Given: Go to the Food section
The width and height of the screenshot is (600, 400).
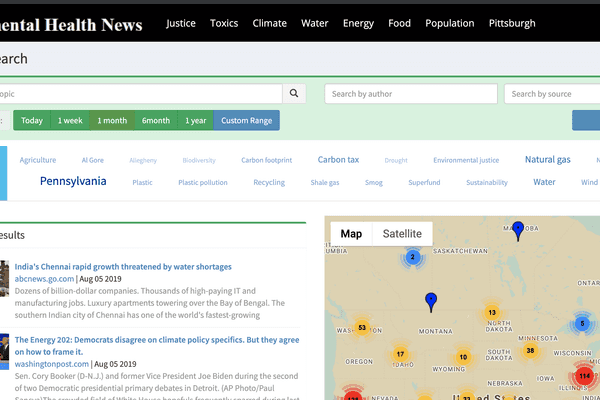Looking at the screenshot, I should coord(399,23).
